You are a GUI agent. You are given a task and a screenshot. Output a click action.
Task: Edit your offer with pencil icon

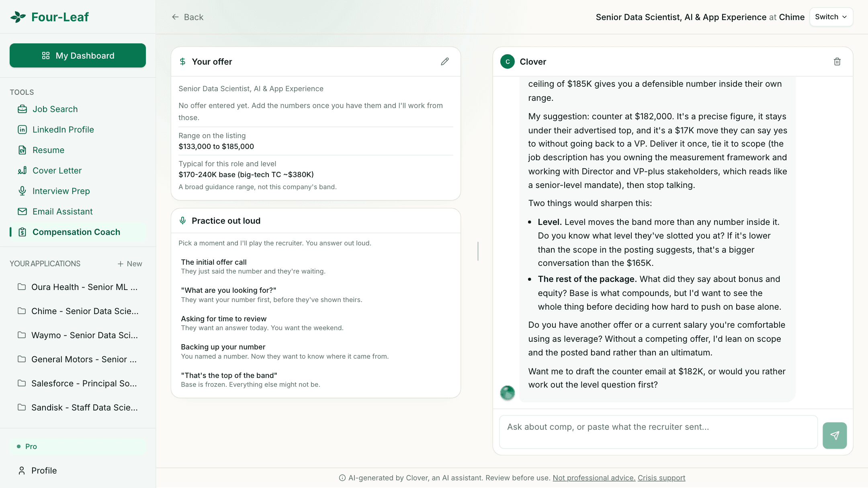445,61
